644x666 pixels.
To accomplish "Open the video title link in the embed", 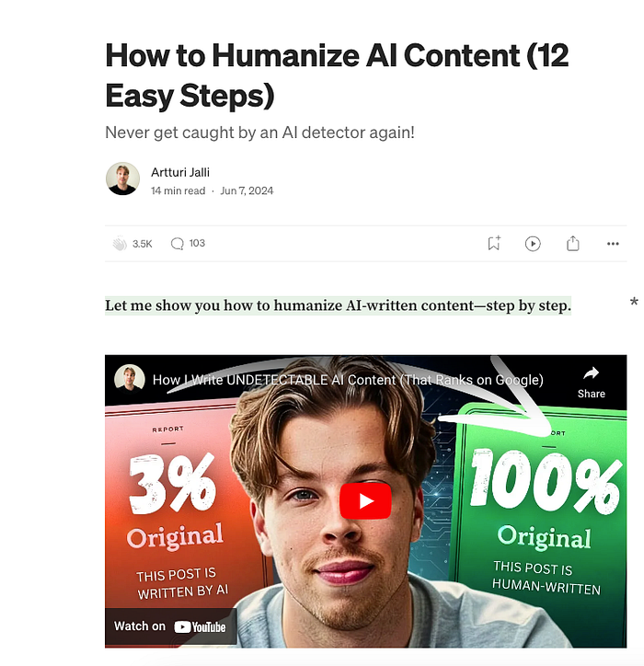I will click(348, 380).
